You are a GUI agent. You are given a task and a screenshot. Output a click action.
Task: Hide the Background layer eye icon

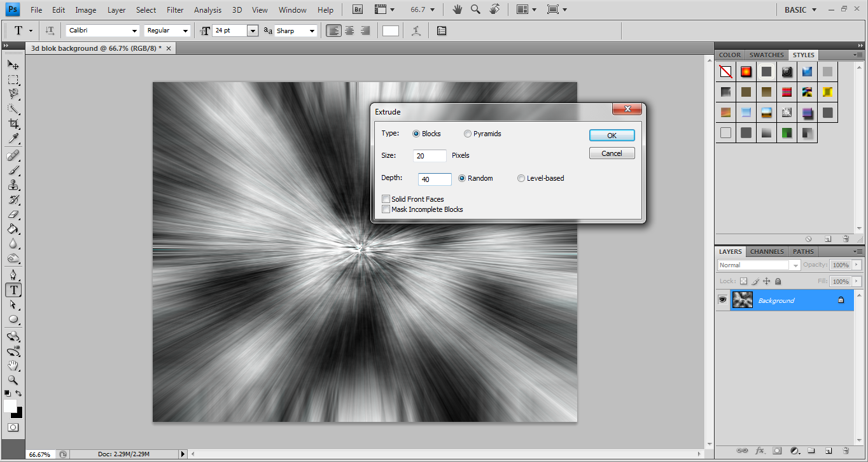[x=723, y=300]
